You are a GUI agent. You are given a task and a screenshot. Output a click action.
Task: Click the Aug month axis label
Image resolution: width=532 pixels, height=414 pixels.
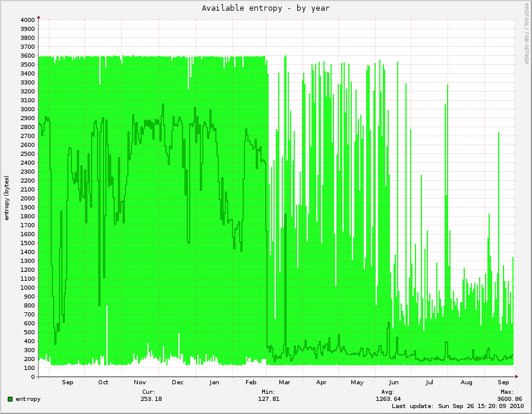(x=467, y=382)
